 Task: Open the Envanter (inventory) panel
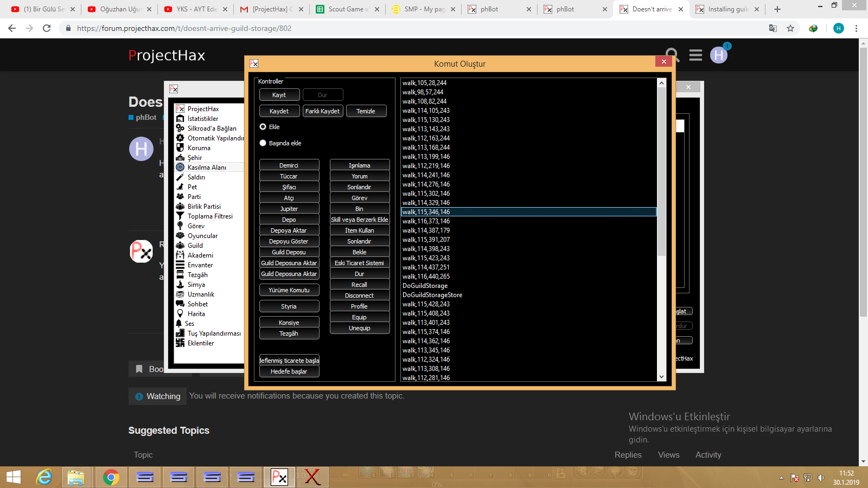click(200, 265)
